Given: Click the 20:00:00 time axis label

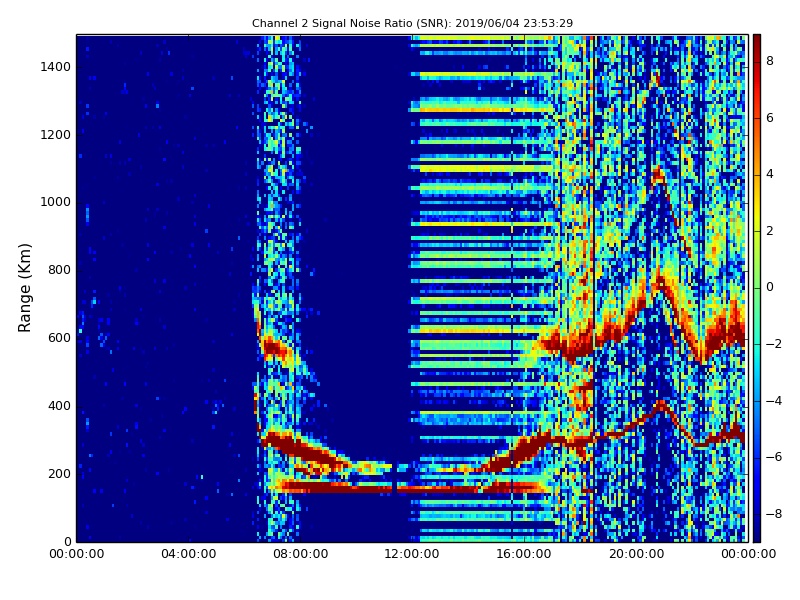Looking at the screenshot, I should point(636,554).
